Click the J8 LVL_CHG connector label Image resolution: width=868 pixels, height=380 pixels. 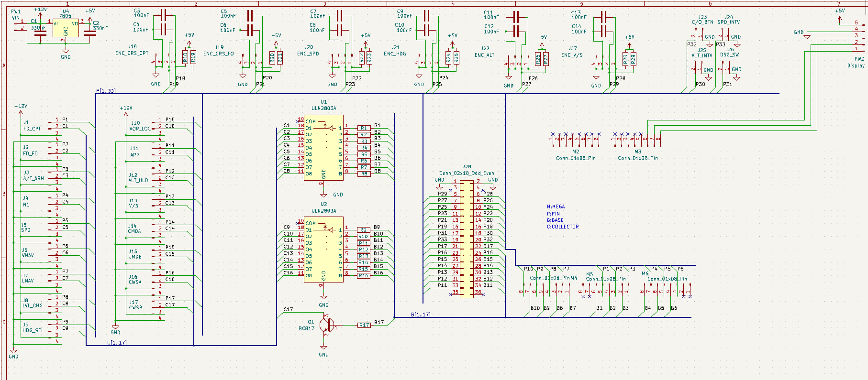(33, 303)
